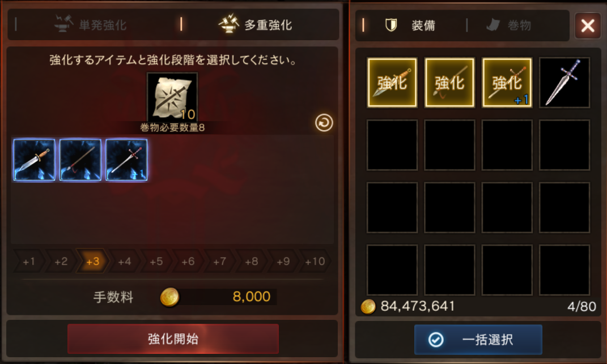Screen dimensions: 607x364
Task: Click the 一括選択 select-all button
Action: pyautogui.click(x=478, y=340)
